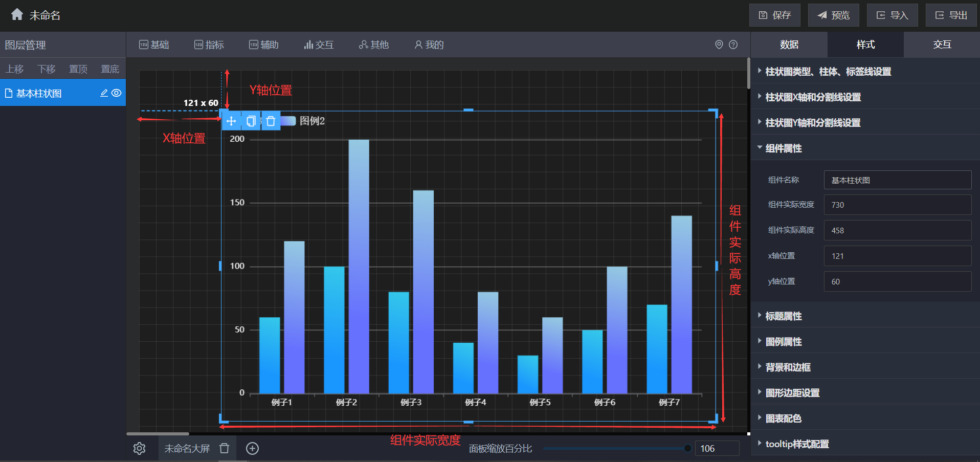The image size is (980, 462).
Task: Click 置底 to send layer to bottom
Action: [x=110, y=69]
